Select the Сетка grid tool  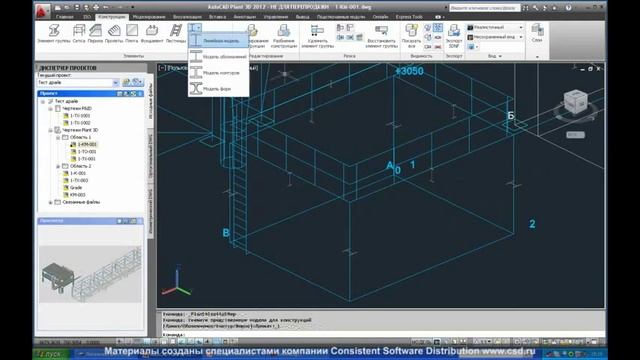pos(79,33)
